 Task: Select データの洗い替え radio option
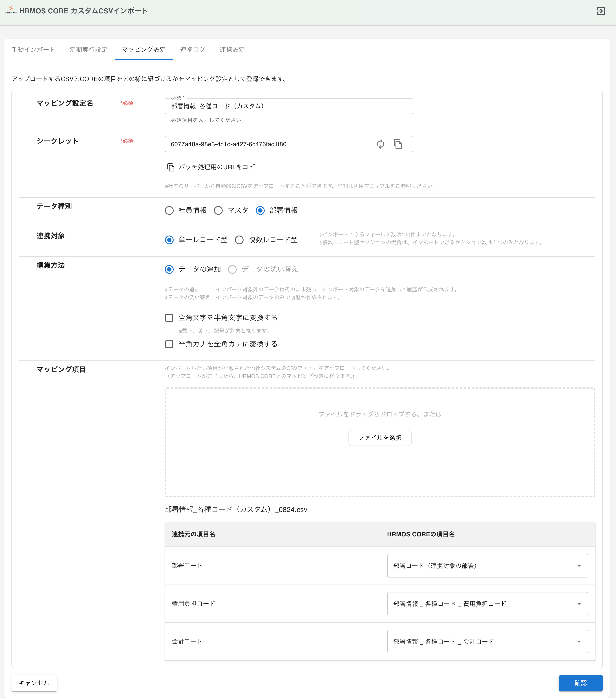click(x=232, y=269)
